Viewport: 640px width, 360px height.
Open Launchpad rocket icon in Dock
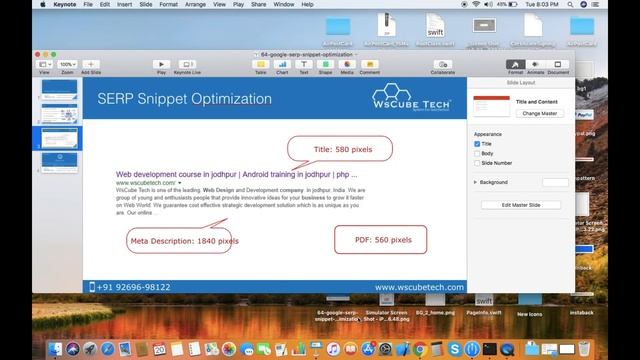(x=90, y=349)
